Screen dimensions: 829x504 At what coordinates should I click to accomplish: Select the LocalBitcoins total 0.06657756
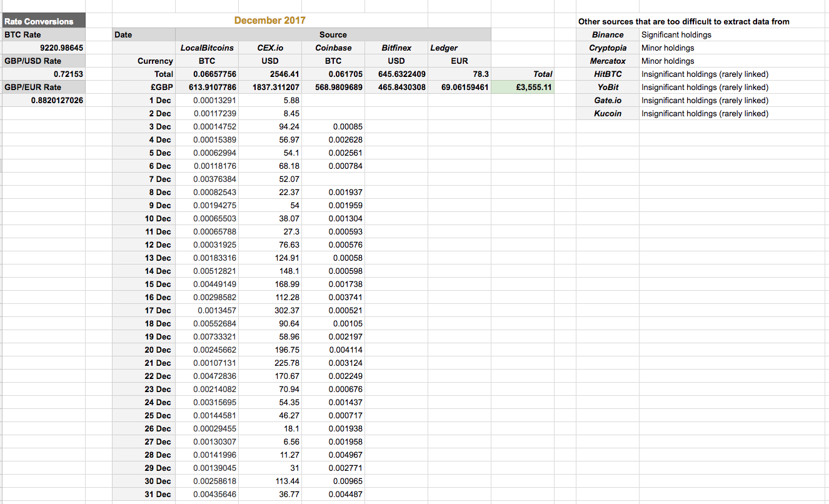click(x=207, y=74)
